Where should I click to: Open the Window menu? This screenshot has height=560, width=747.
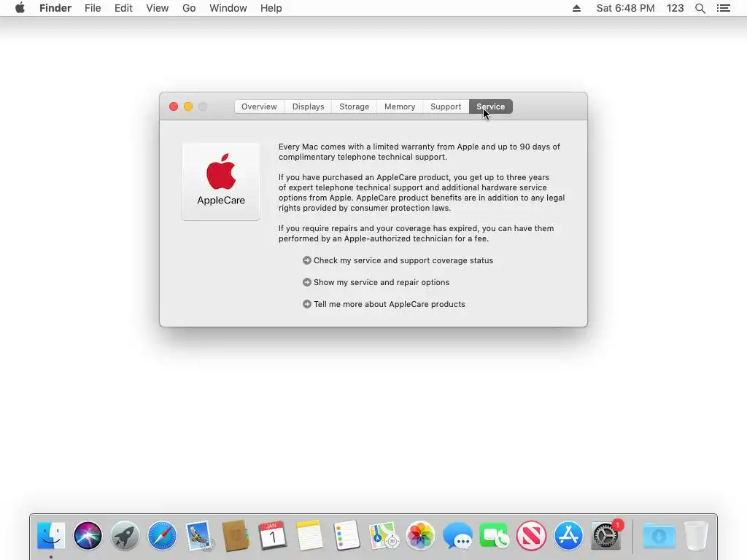point(228,8)
